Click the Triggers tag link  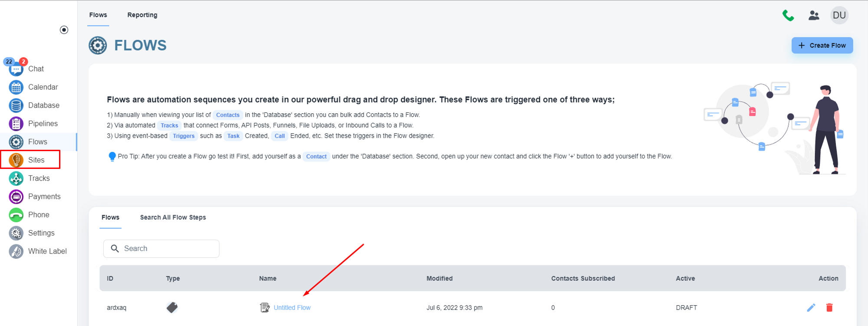[x=184, y=136]
